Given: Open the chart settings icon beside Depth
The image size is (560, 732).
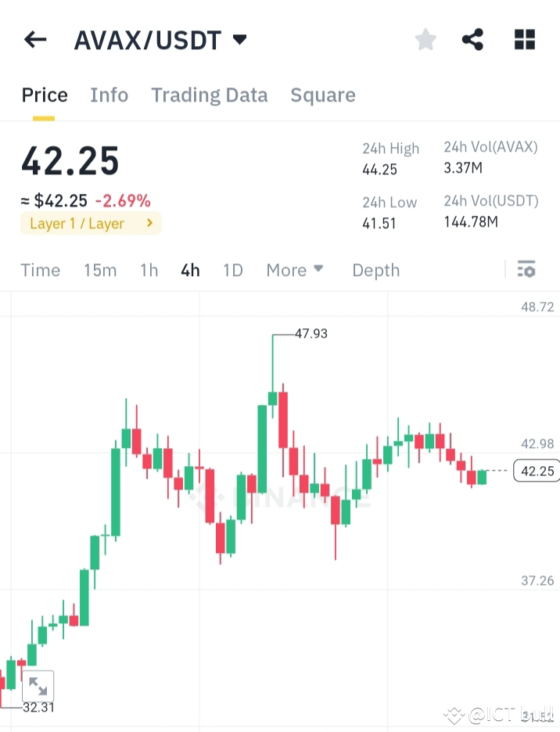Looking at the screenshot, I should 526,269.
